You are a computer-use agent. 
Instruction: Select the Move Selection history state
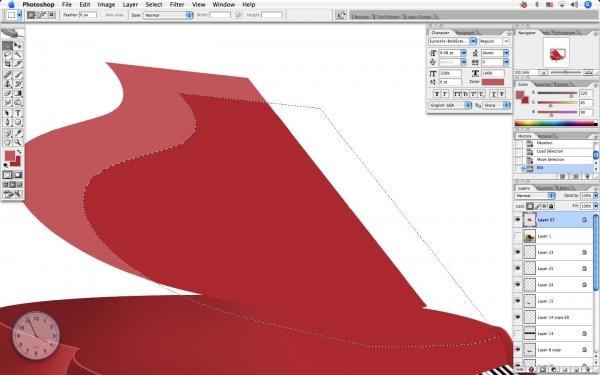coord(555,160)
